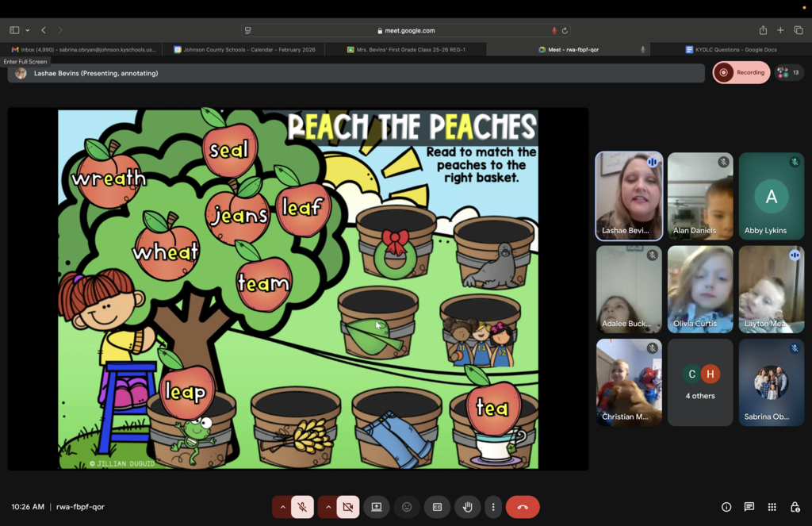Image resolution: width=812 pixels, height=526 pixels.
Task: Click Olivia Curtis's video tile
Action: click(700, 289)
